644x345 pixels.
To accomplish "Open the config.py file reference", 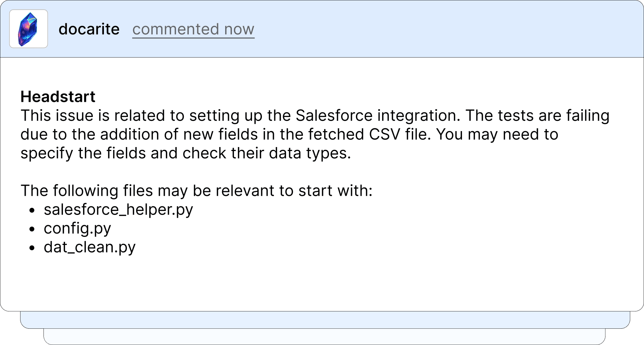I will point(77,228).
